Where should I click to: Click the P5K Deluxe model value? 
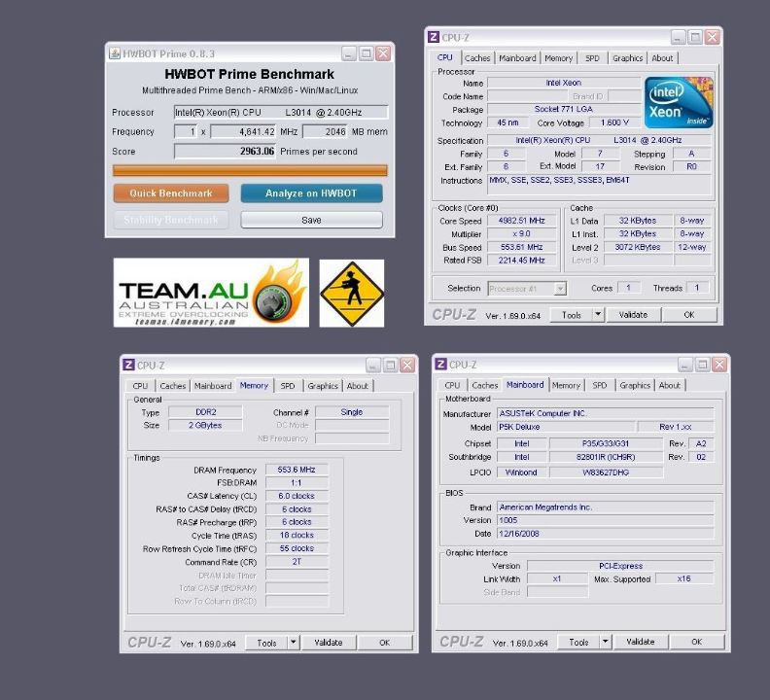(566, 427)
